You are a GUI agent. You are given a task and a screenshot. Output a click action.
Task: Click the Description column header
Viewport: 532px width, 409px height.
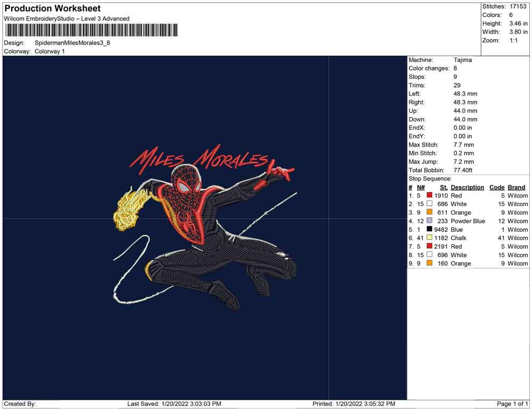click(x=467, y=187)
